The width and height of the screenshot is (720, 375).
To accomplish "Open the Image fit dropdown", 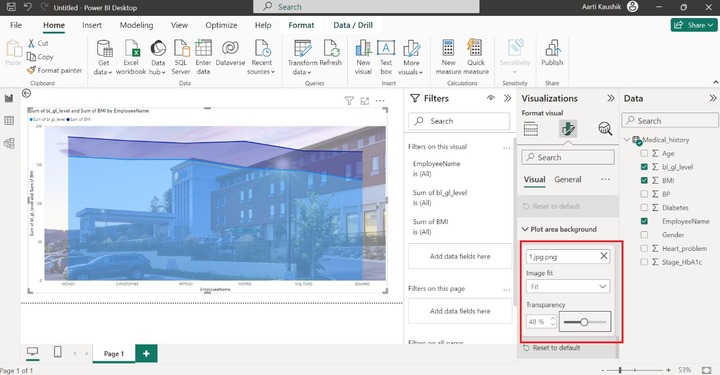I will tap(568, 286).
